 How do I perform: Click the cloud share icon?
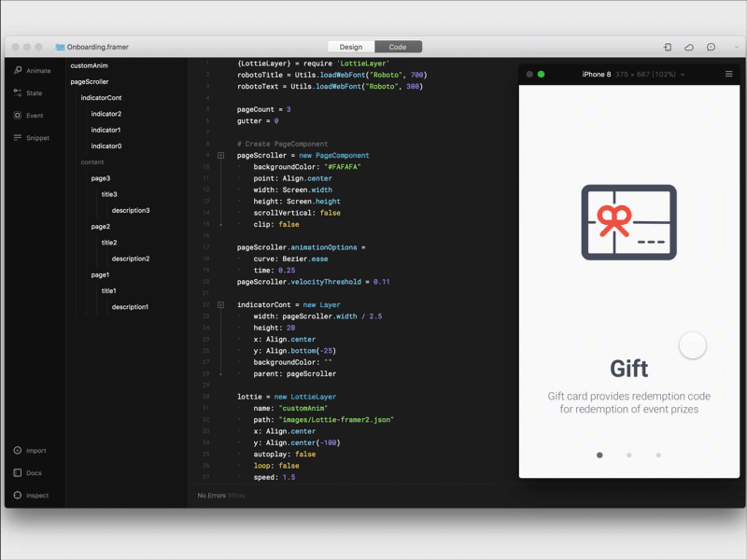point(689,47)
